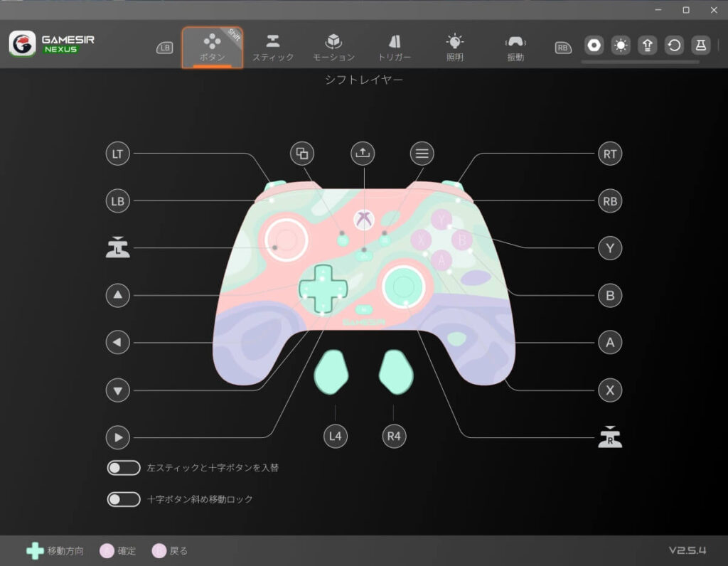Select the L4 back paddle mapping
Image resolution: width=728 pixels, height=566 pixels.
(336, 436)
